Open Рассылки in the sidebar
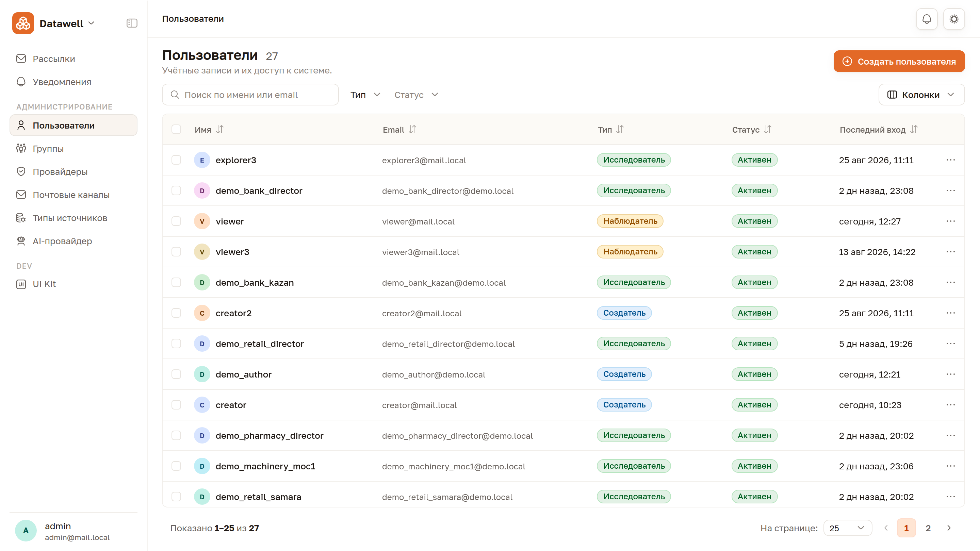980x551 pixels. click(73, 59)
